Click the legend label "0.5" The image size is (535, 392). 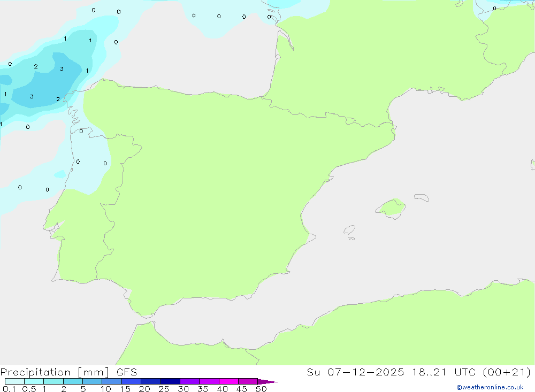tap(29, 389)
